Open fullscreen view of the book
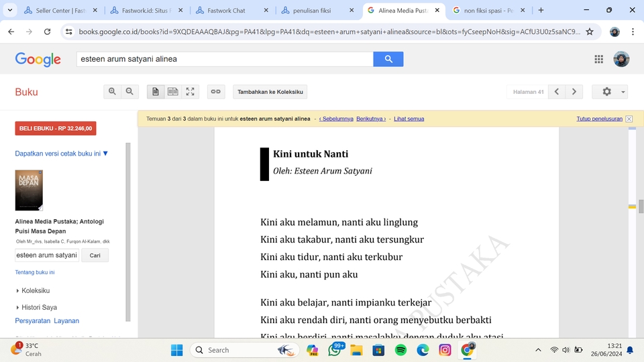Screen dimensions: 644x362 190,92
